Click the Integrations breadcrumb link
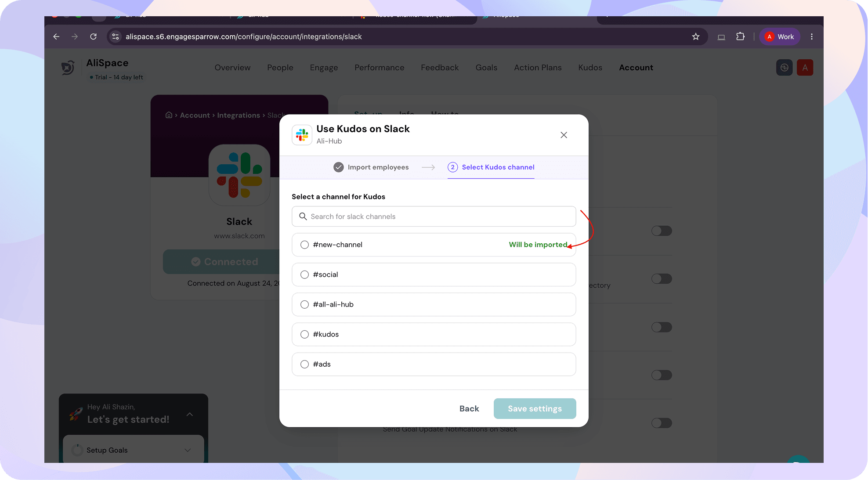The image size is (868, 480). click(x=239, y=115)
